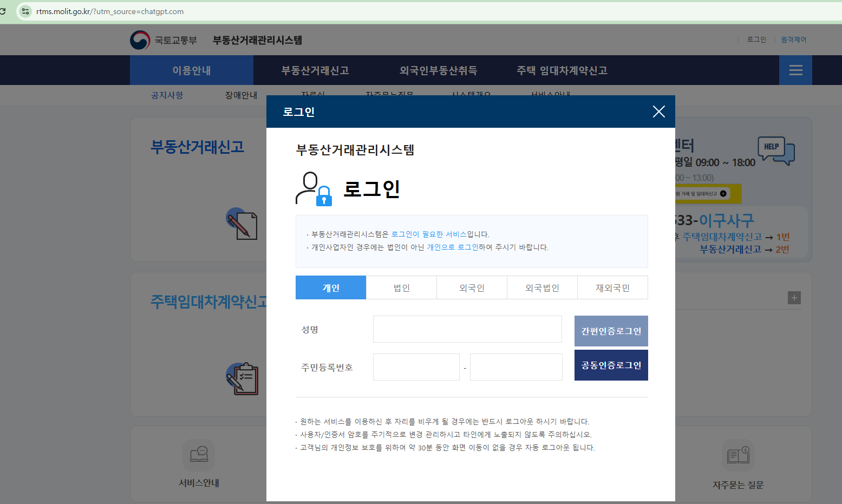
Task: Expand the right panel with the plus box
Action: point(794,298)
